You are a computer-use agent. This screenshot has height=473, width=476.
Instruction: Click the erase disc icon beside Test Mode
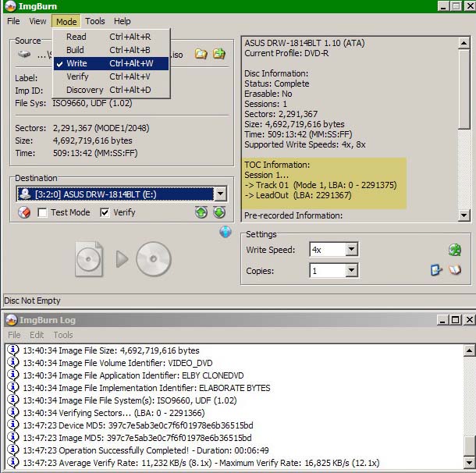tap(24, 212)
